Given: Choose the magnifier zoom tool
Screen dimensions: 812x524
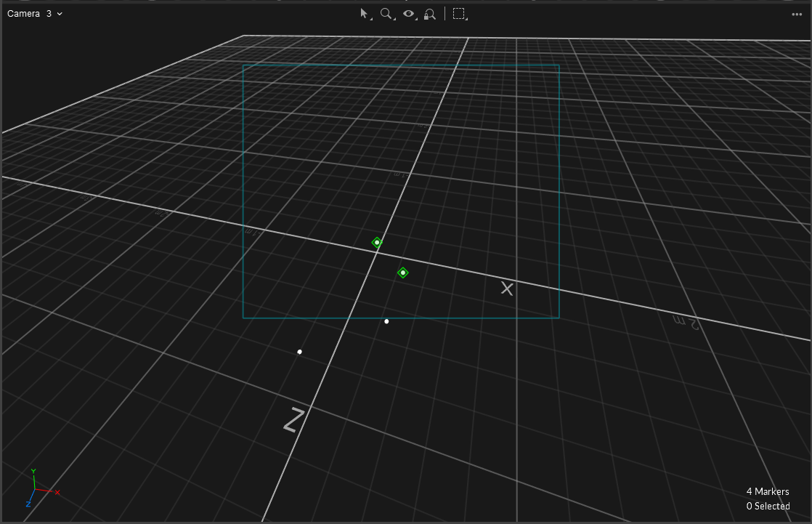Looking at the screenshot, I should 387,14.
